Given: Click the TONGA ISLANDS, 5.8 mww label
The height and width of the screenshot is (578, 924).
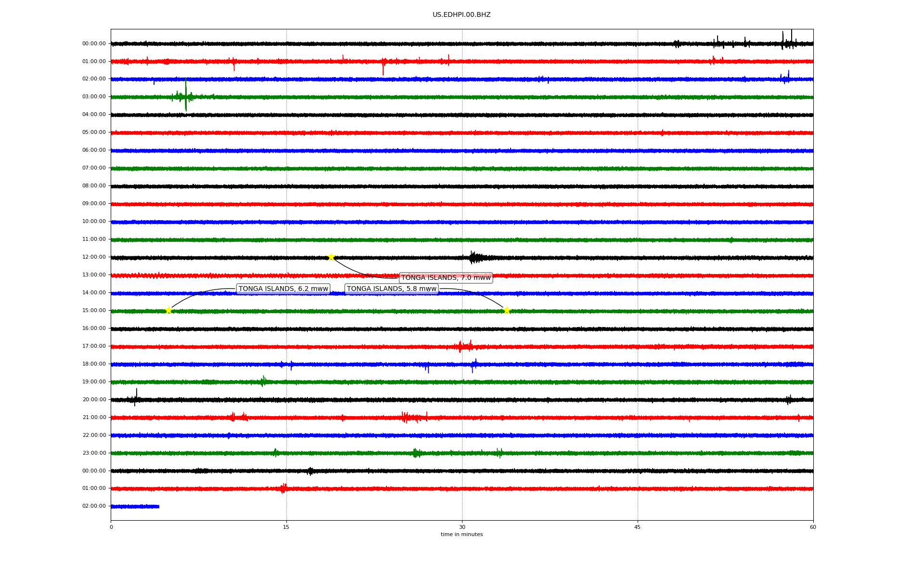Looking at the screenshot, I should coord(391,289).
